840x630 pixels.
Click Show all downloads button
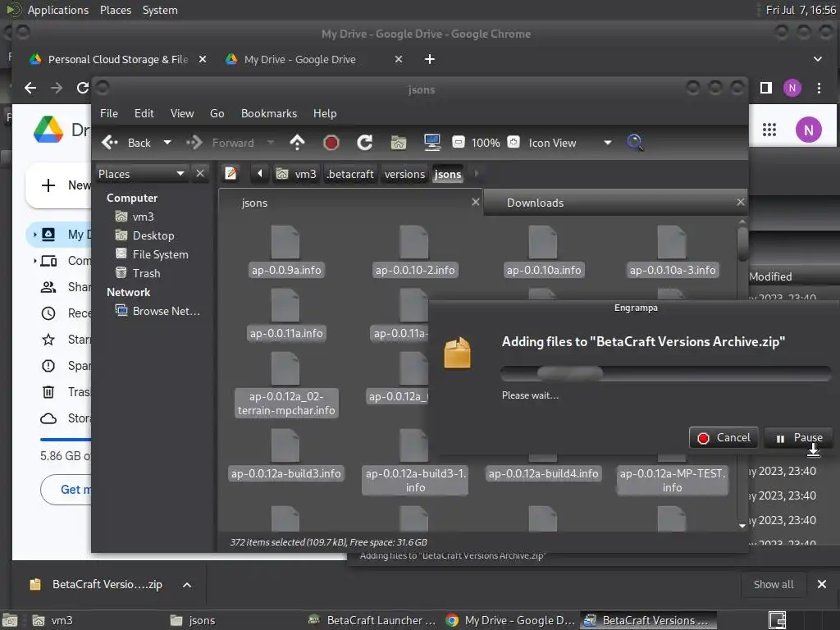[773, 584]
